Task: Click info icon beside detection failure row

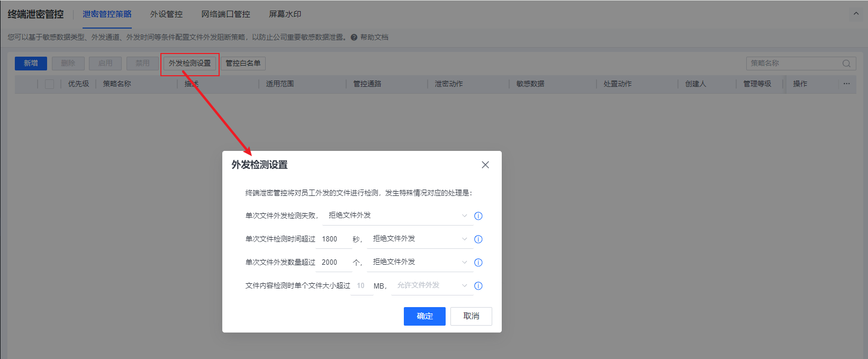Action: pyautogui.click(x=478, y=216)
